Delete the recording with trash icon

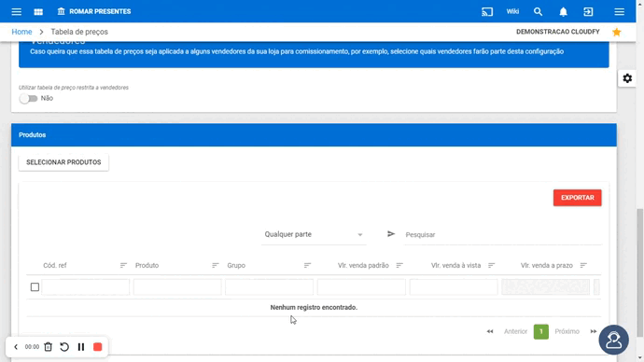(x=48, y=347)
